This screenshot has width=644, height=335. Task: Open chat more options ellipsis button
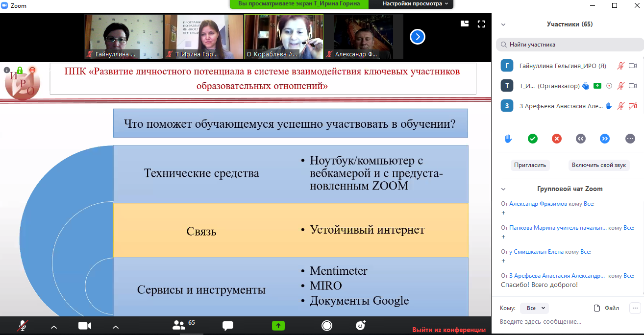coord(636,308)
